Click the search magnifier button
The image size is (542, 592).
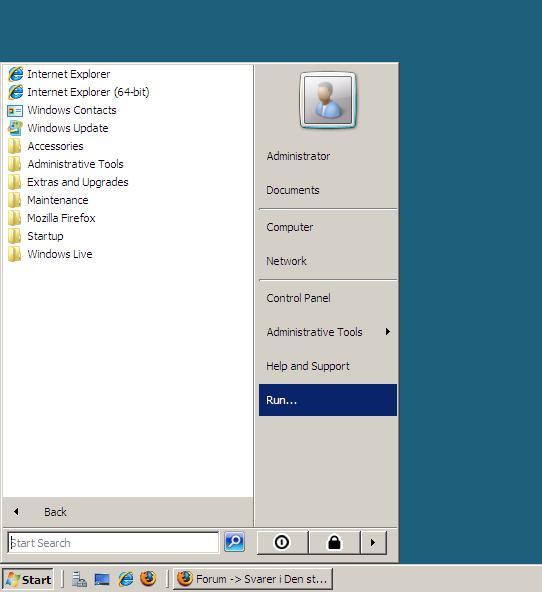234,542
